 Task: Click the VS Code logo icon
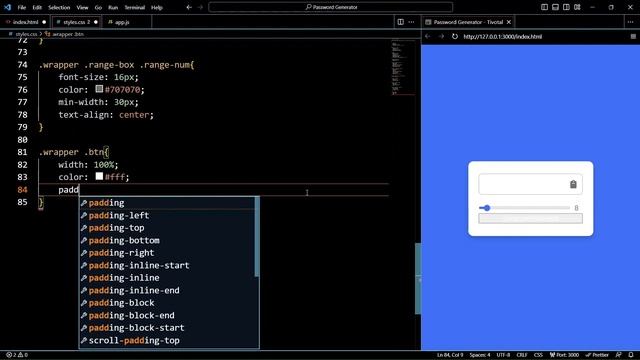[7, 7]
